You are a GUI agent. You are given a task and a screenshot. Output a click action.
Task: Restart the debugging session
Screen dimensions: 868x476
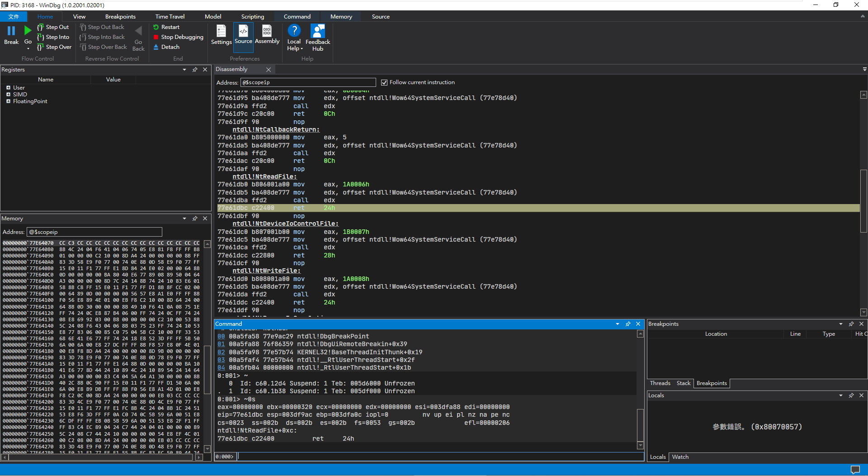166,27
